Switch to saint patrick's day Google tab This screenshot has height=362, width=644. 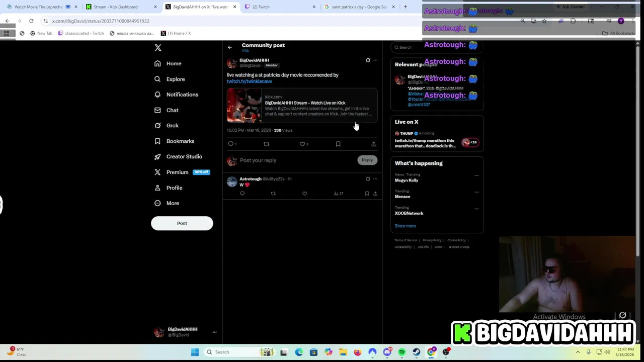(x=359, y=7)
